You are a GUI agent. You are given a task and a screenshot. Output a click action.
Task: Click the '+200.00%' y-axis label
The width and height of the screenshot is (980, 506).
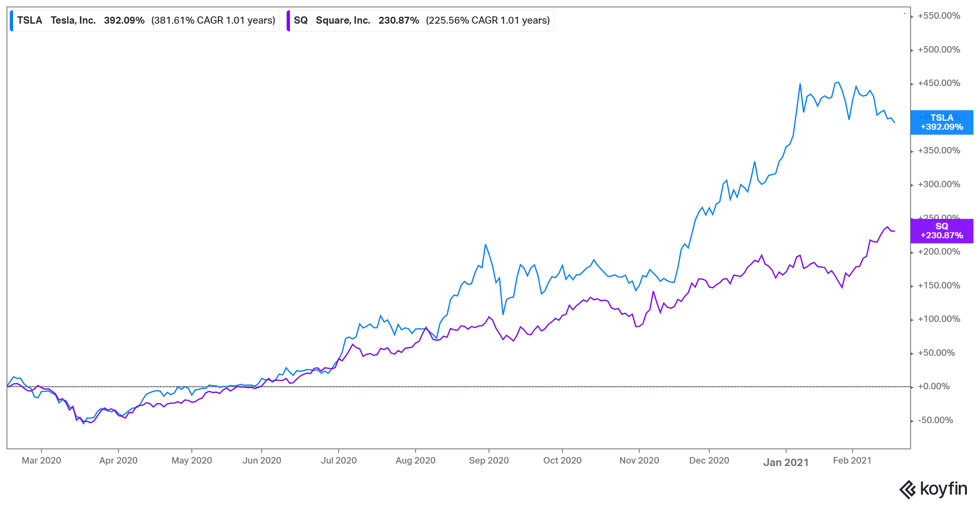pos(939,252)
